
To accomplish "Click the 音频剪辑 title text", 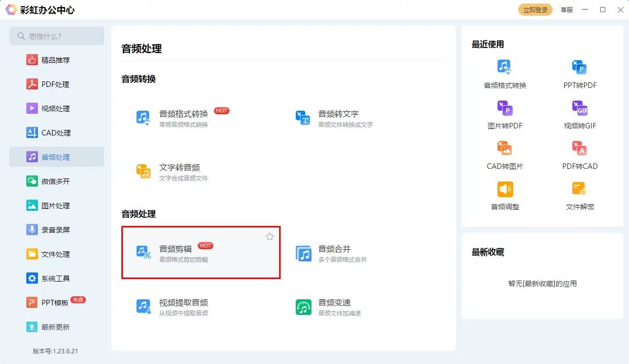I will tap(175, 249).
